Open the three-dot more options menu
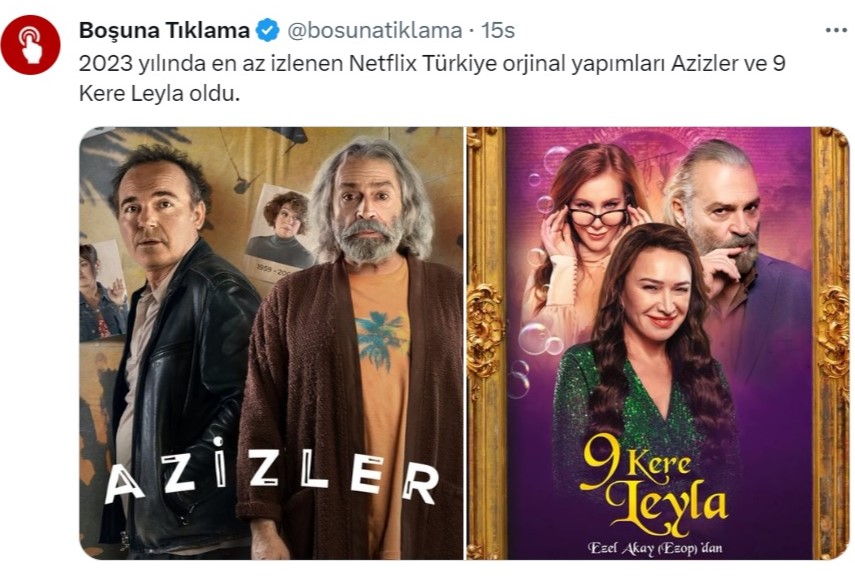 click(x=836, y=31)
